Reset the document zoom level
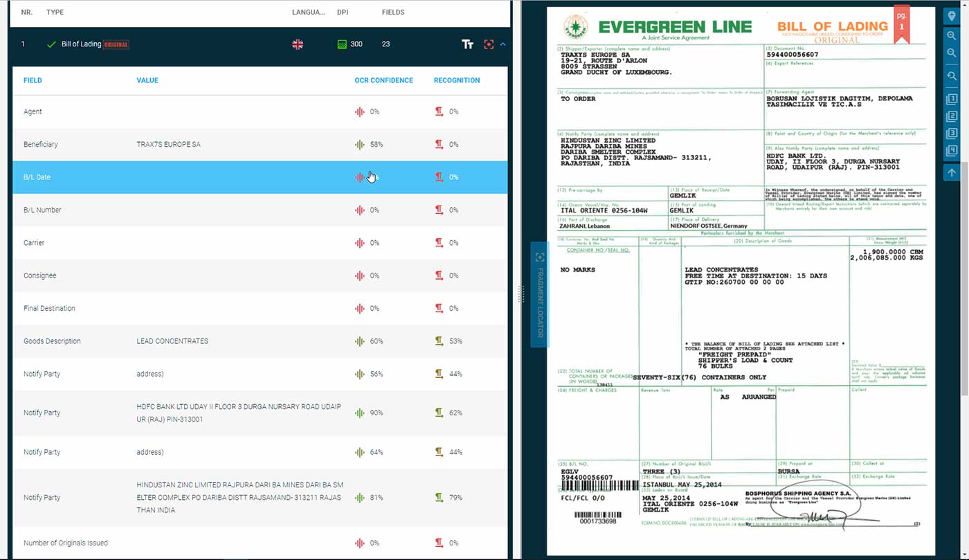Viewport: 969px width, 560px height. [x=952, y=76]
